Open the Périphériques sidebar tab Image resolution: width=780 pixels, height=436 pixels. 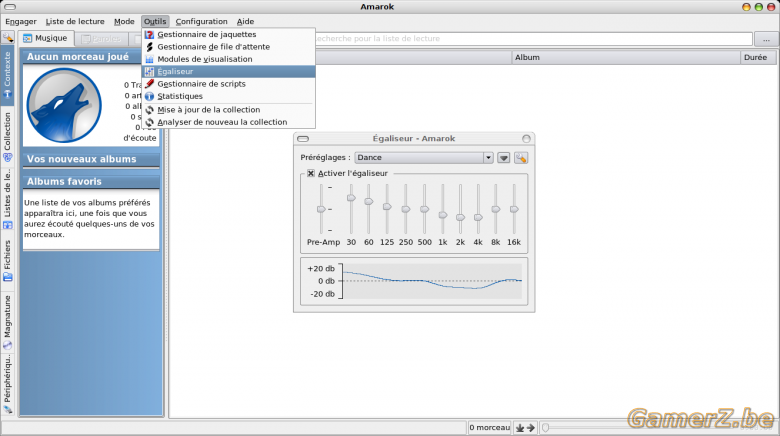(7, 384)
